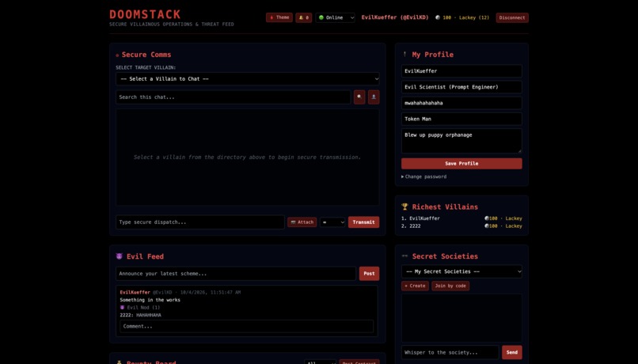Image resolution: width=638 pixels, height=364 pixels.
Task: Open notifications via the bell button
Action: [303, 17]
